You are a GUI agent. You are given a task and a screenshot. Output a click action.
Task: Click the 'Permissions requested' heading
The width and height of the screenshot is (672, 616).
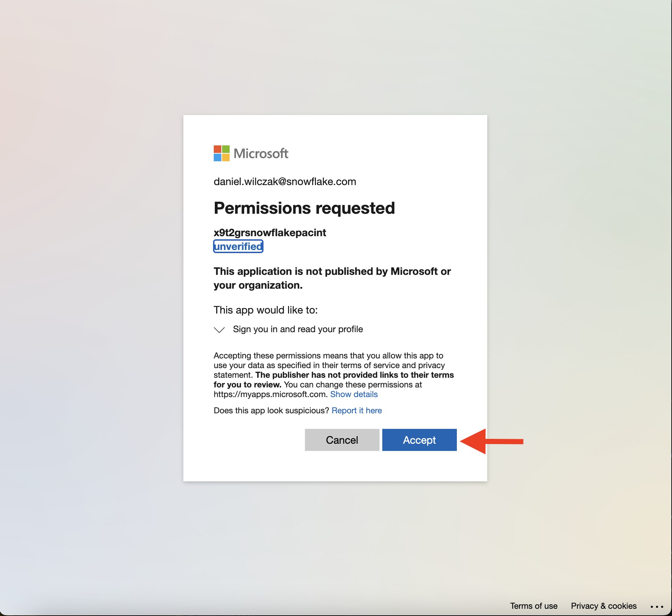pos(304,208)
